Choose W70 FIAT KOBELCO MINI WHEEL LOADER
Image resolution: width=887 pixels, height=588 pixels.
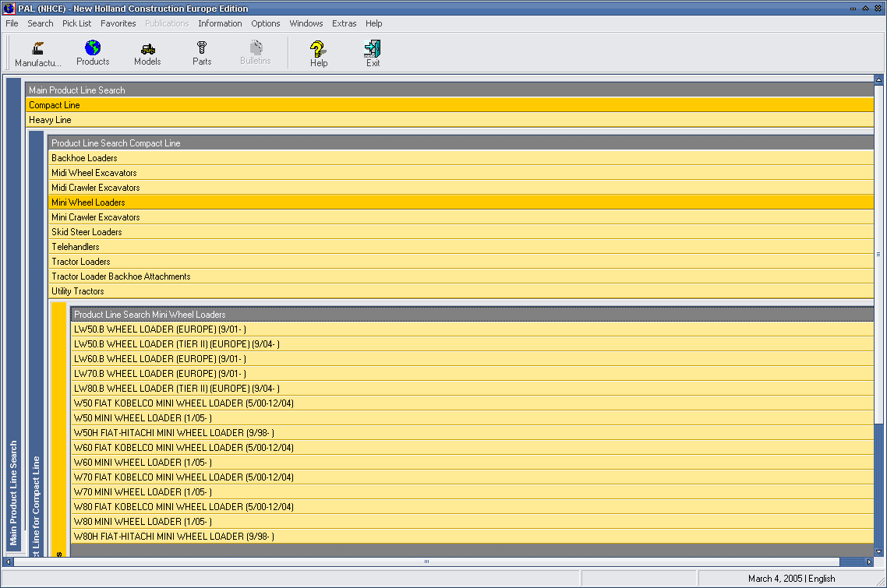[472, 477]
